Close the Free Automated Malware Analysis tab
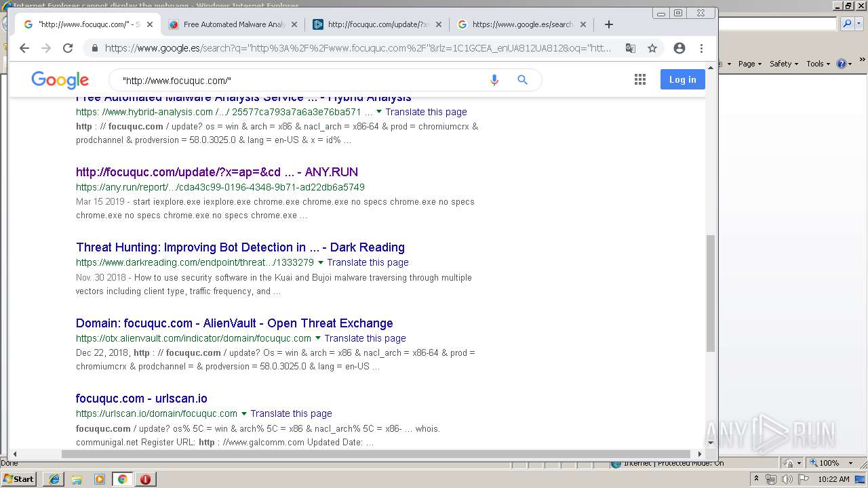Image resolution: width=868 pixels, height=488 pixels. coord(294,24)
